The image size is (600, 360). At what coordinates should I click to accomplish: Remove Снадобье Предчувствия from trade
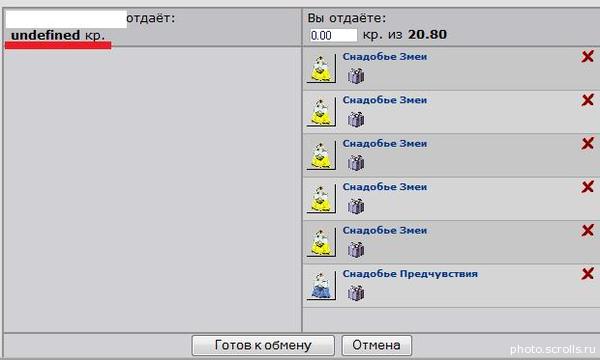point(587,274)
